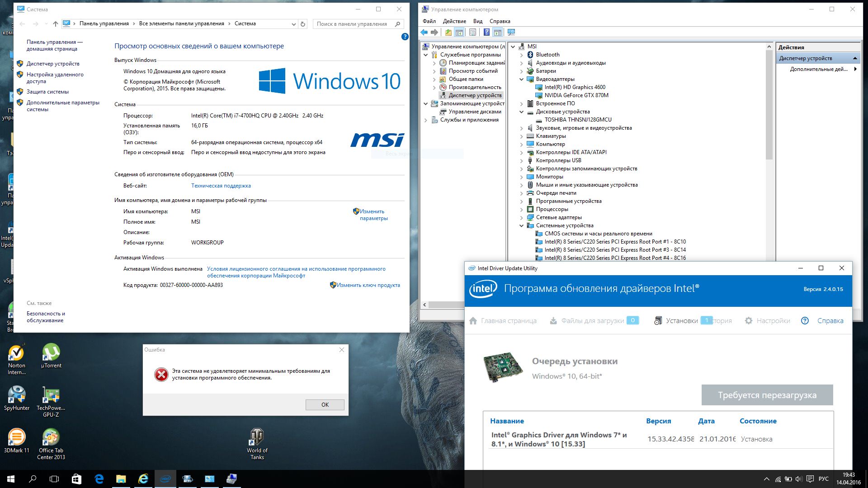Open SpyHunter desktop icon

17,398
